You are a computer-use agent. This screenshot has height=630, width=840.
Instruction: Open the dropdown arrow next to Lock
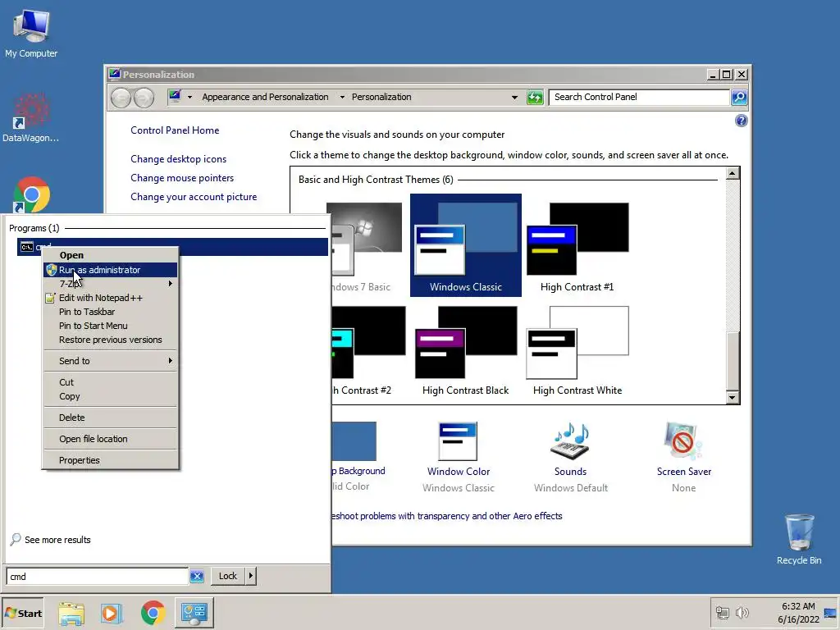(x=251, y=576)
